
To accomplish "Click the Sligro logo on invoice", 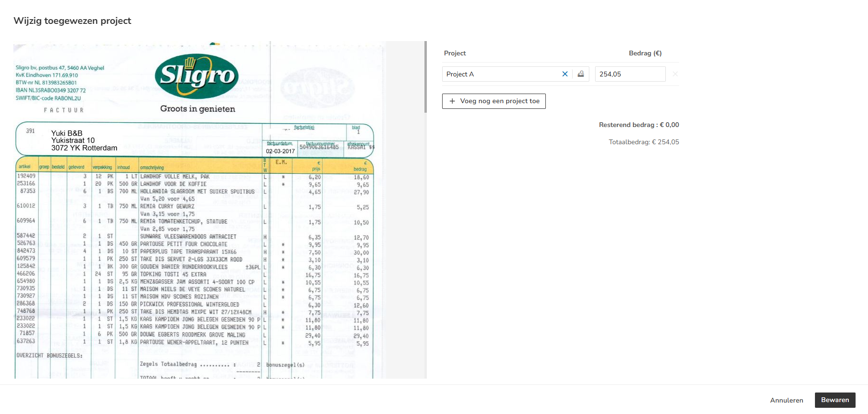I will tap(196, 75).
